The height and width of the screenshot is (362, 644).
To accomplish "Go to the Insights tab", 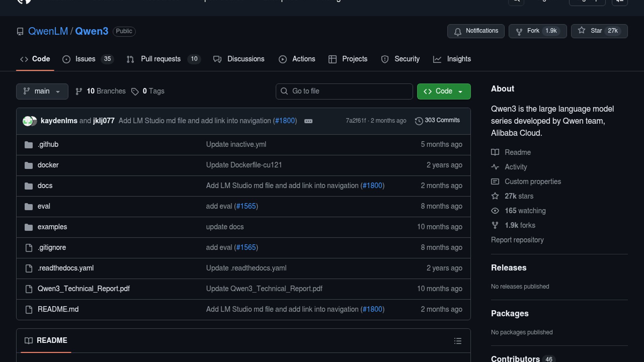I will (459, 59).
